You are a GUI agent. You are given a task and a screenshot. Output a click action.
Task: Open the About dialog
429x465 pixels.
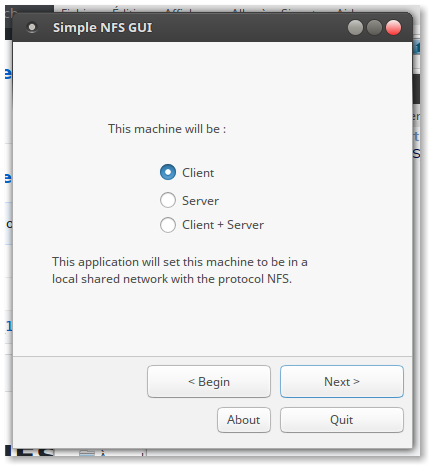244,420
